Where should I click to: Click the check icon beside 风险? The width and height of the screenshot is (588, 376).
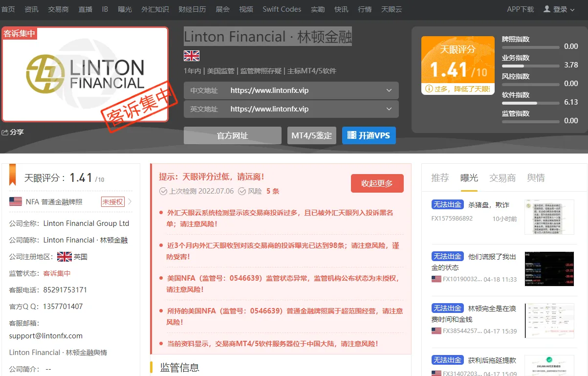click(242, 191)
